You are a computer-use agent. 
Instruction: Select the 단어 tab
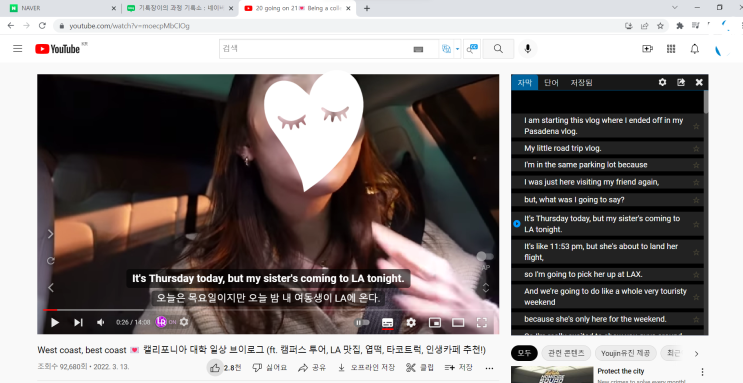(x=551, y=82)
